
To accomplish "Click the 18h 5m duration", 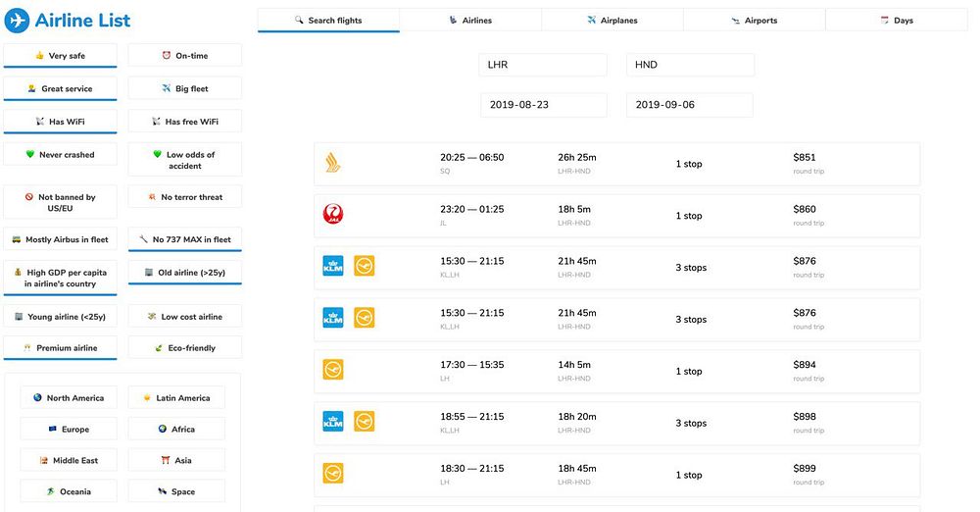I will click(574, 210).
